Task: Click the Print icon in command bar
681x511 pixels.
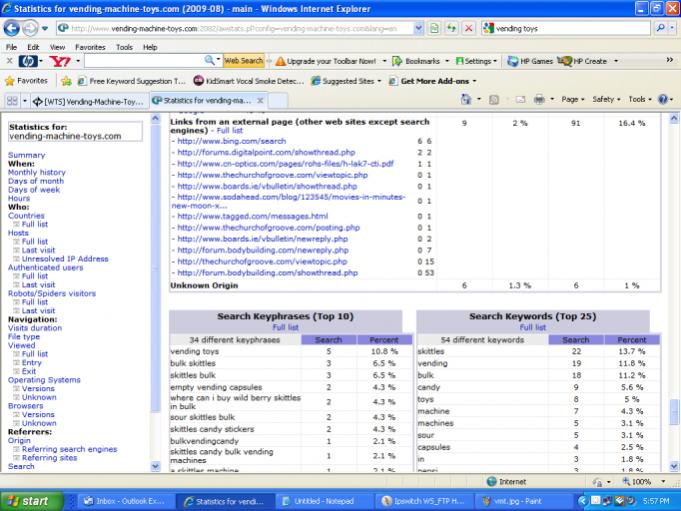Action: pyautogui.click(x=538, y=100)
